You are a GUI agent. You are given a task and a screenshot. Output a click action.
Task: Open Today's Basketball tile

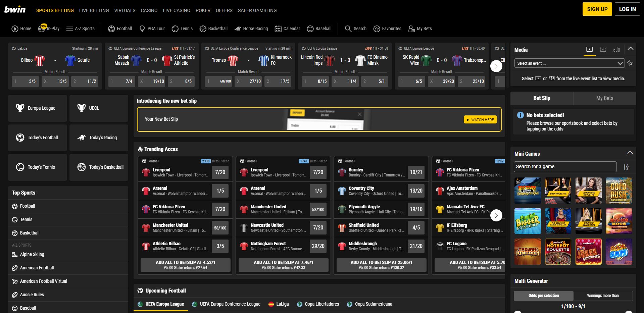coord(99,167)
